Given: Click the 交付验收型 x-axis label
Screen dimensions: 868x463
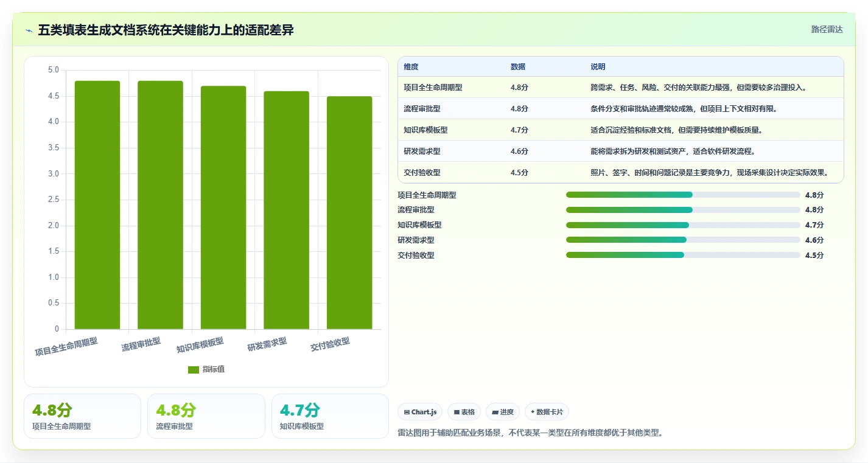Looking at the screenshot, I should pos(331,344).
